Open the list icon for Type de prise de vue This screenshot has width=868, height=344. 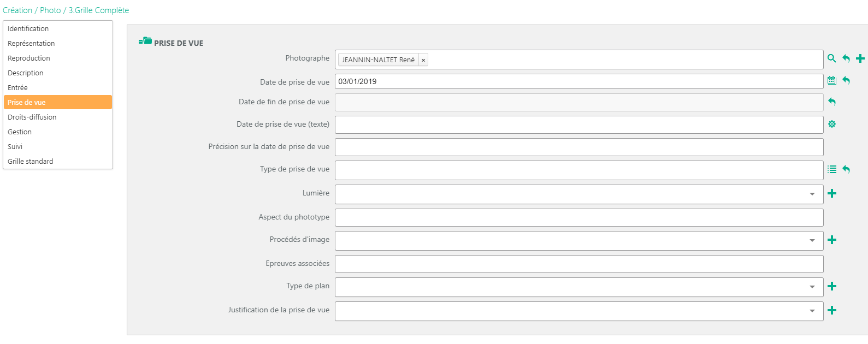pyautogui.click(x=832, y=169)
